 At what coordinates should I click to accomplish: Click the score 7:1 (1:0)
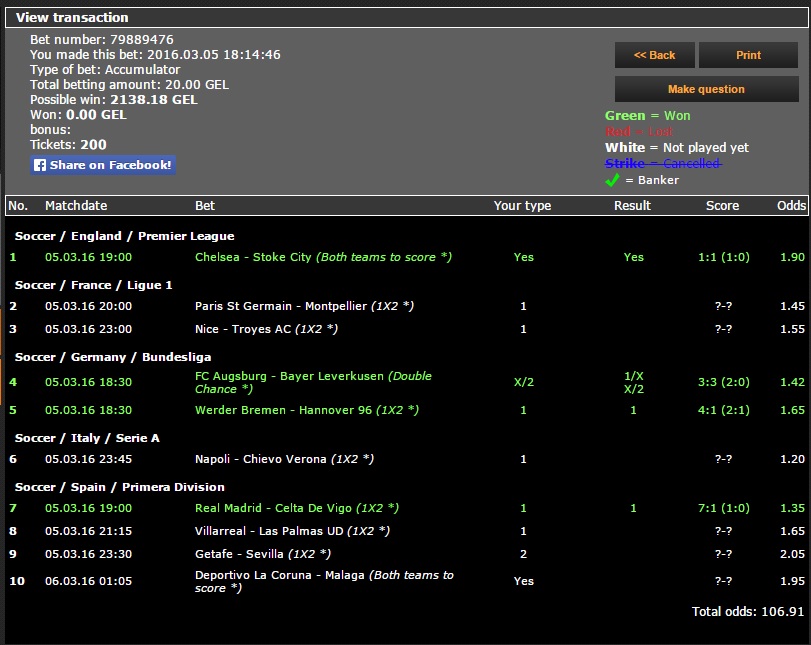coord(724,508)
